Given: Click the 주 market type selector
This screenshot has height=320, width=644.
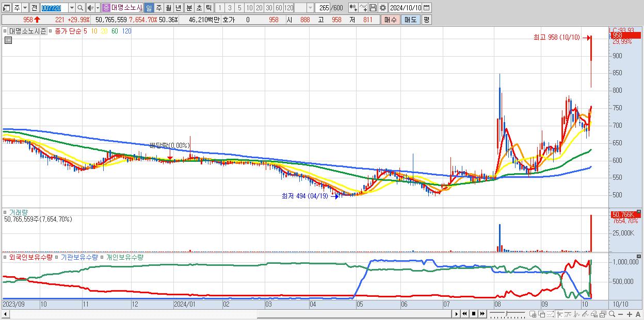Looking at the screenshot, I should (17, 8).
